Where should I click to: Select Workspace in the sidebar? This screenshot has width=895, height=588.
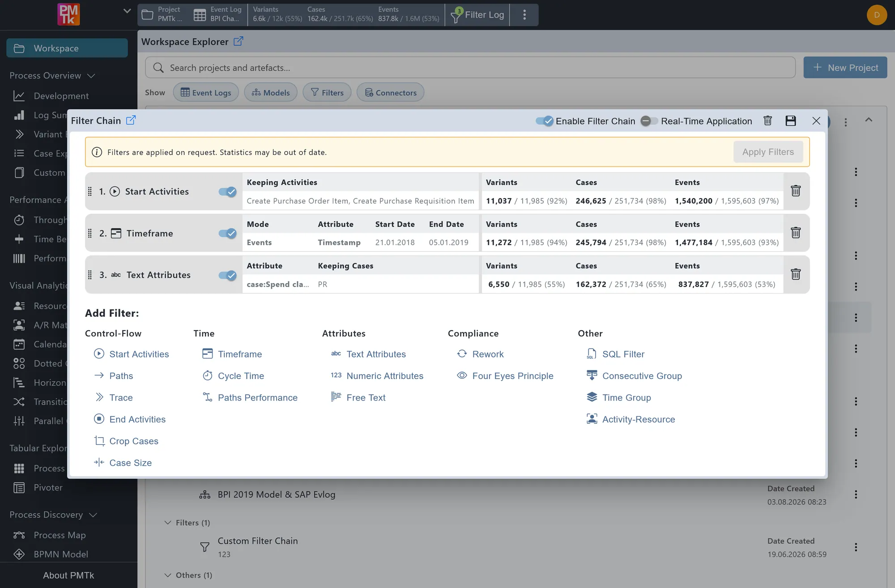67,48
